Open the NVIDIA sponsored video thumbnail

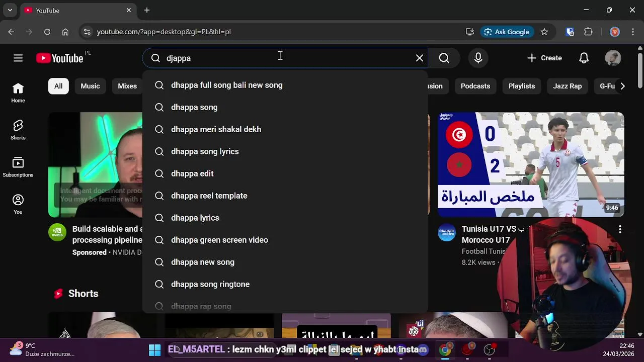(95, 165)
